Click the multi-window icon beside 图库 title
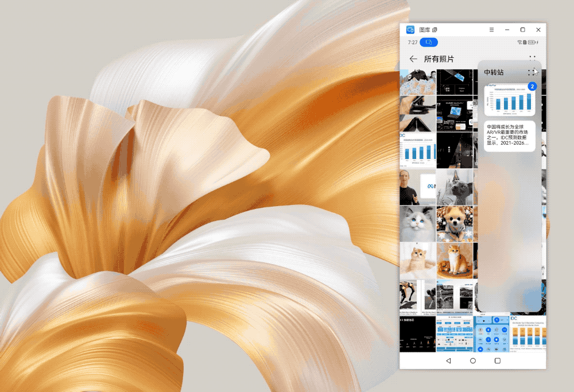 (435, 29)
